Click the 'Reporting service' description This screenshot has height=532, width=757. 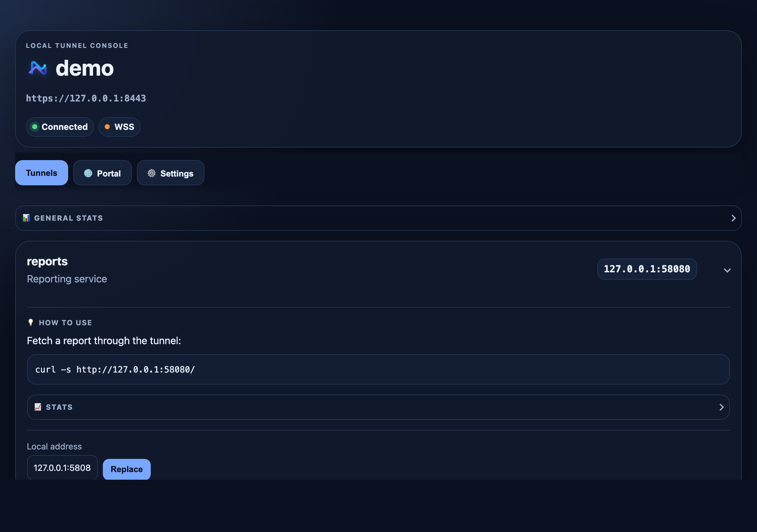(67, 279)
